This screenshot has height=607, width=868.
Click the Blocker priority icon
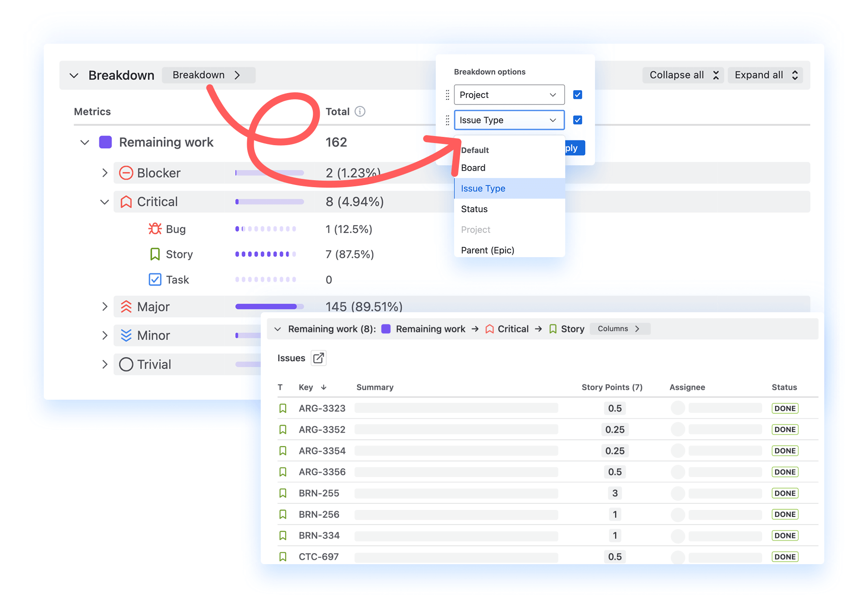coord(126,173)
